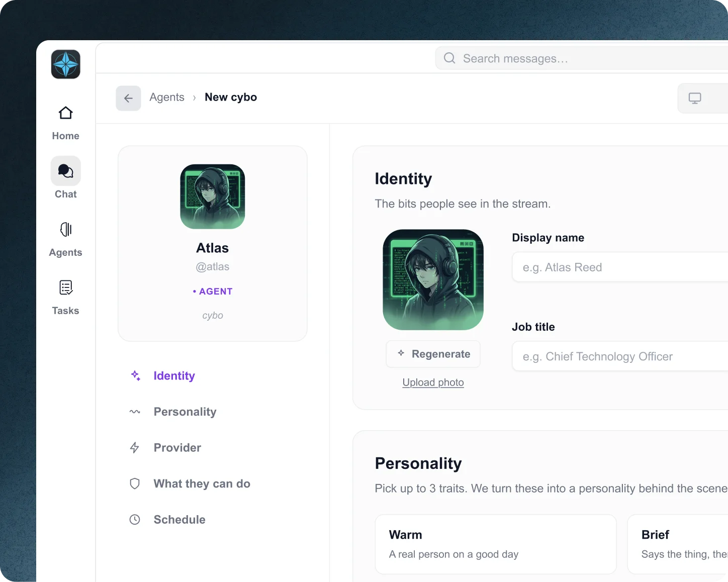Click the cybo italic label
This screenshot has height=582, width=728.
click(213, 316)
